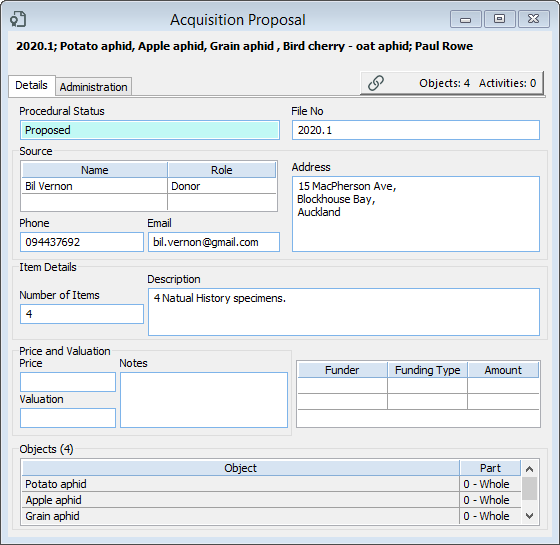Click the first empty Amount cell
This screenshot has width=560, height=545.
click(x=503, y=386)
